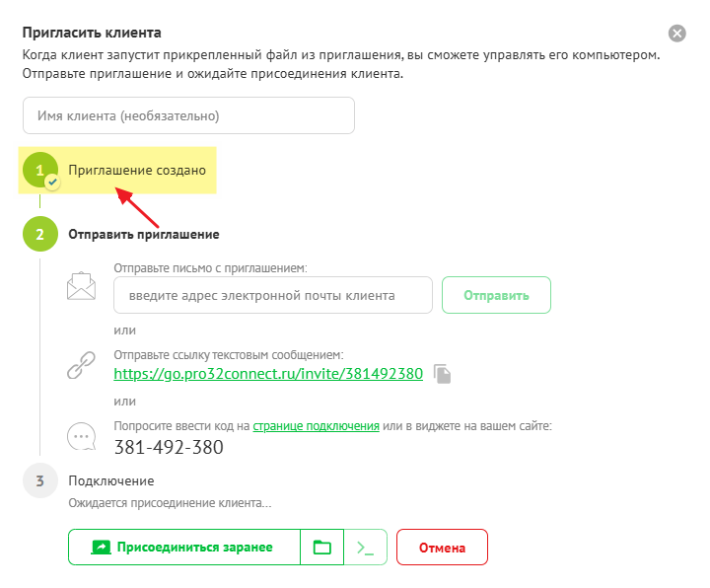Viewport: 710px width, 588px height.
Task: Click the Отправить приглашение step heading
Action: tap(143, 235)
